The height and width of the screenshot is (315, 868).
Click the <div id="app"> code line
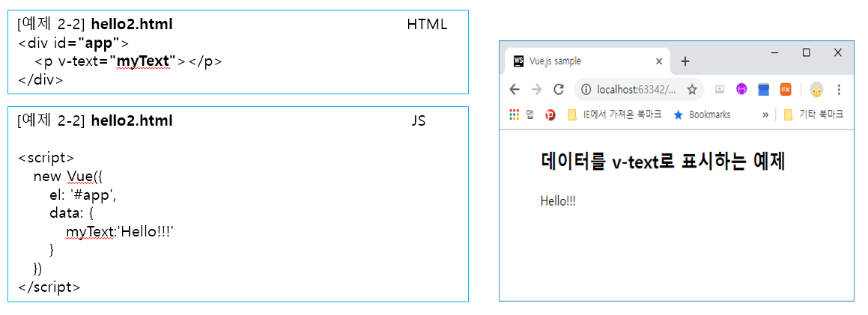pos(73,43)
